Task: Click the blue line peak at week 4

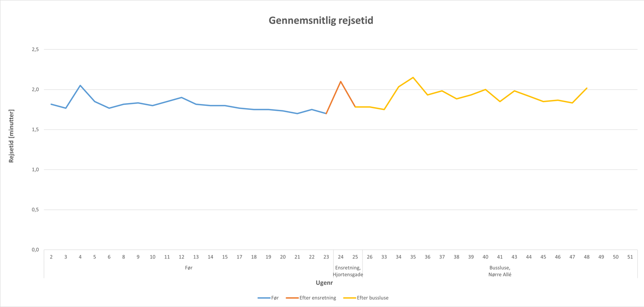Action: 80,85
